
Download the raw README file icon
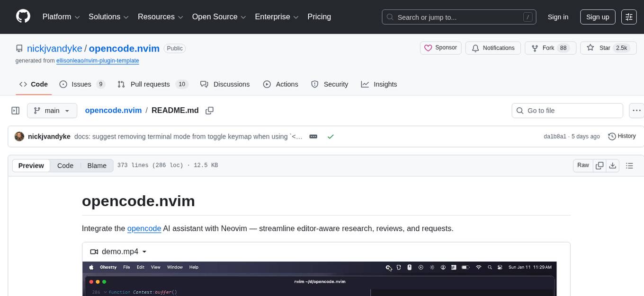coord(613,165)
